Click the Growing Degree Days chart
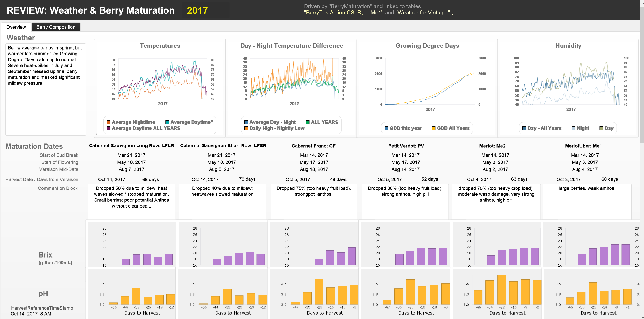 tap(430, 81)
